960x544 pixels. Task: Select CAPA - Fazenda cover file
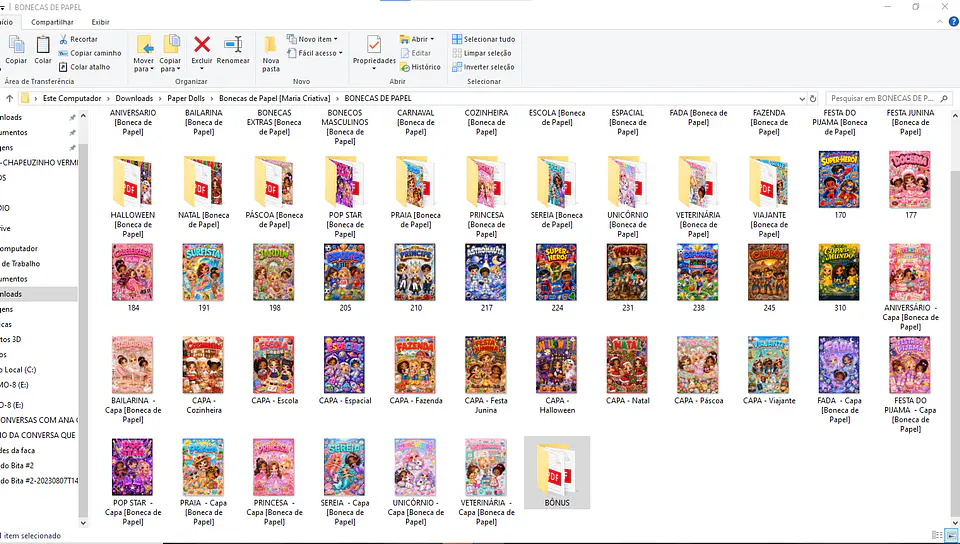(x=416, y=370)
